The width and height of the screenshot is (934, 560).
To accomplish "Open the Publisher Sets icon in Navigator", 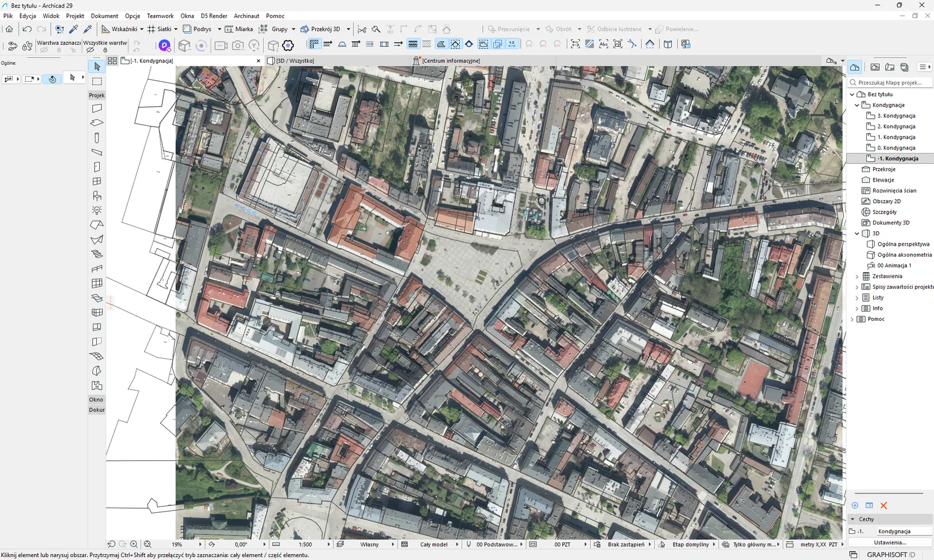I will click(x=904, y=67).
